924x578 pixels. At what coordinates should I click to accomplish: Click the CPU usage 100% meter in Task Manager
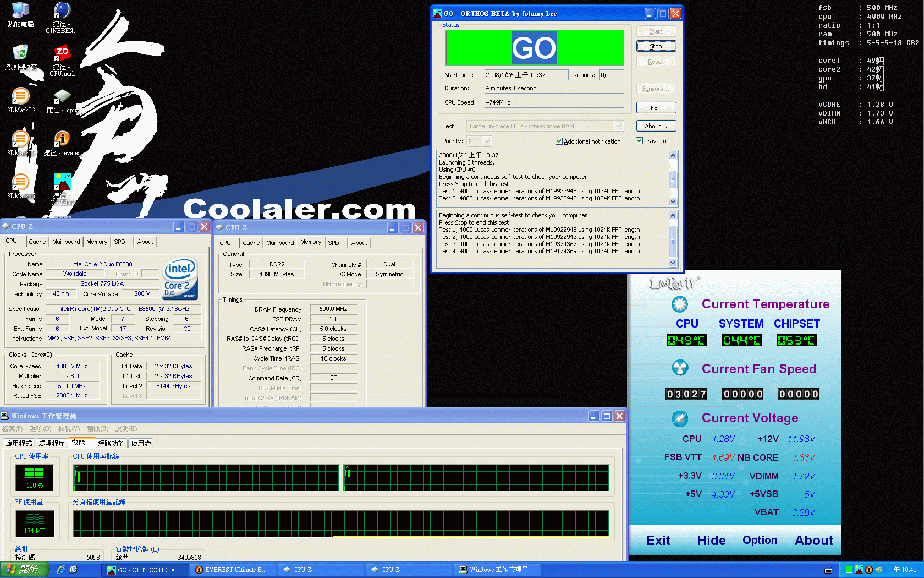pos(35,477)
